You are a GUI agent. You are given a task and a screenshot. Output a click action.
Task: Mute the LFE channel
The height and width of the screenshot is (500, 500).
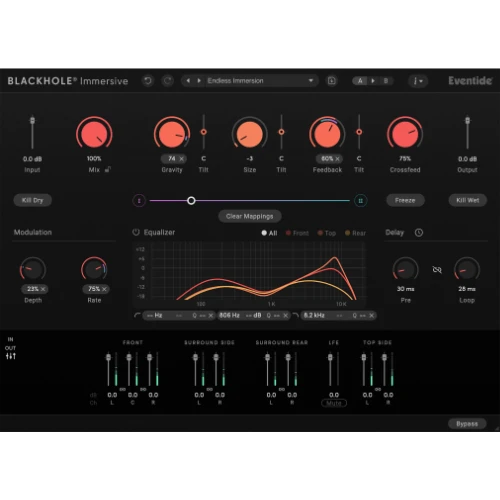pyautogui.click(x=334, y=403)
